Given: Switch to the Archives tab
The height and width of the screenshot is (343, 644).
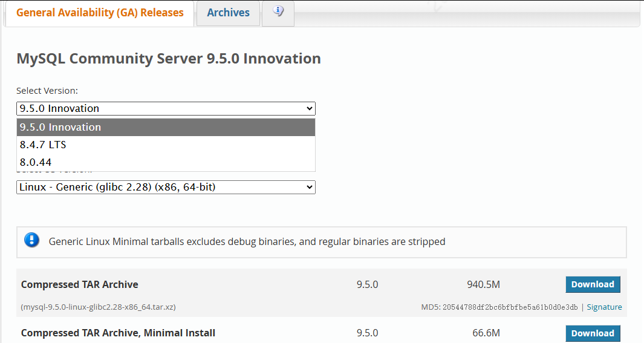Looking at the screenshot, I should tap(228, 13).
